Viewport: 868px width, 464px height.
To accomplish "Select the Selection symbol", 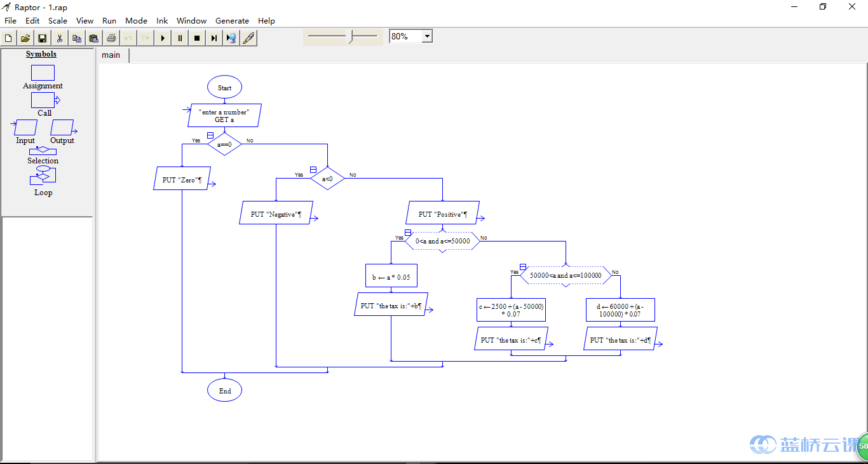I will [x=43, y=151].
